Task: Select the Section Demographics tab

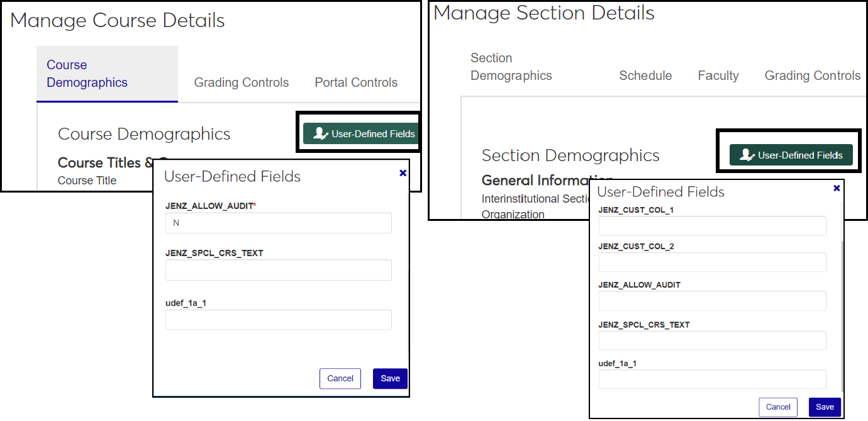Action: click(511, 67)
